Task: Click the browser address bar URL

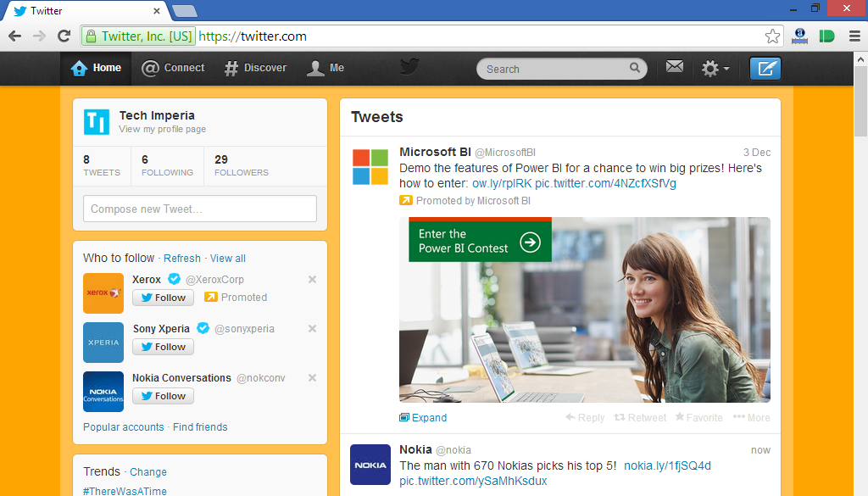Action: [253, 36]
